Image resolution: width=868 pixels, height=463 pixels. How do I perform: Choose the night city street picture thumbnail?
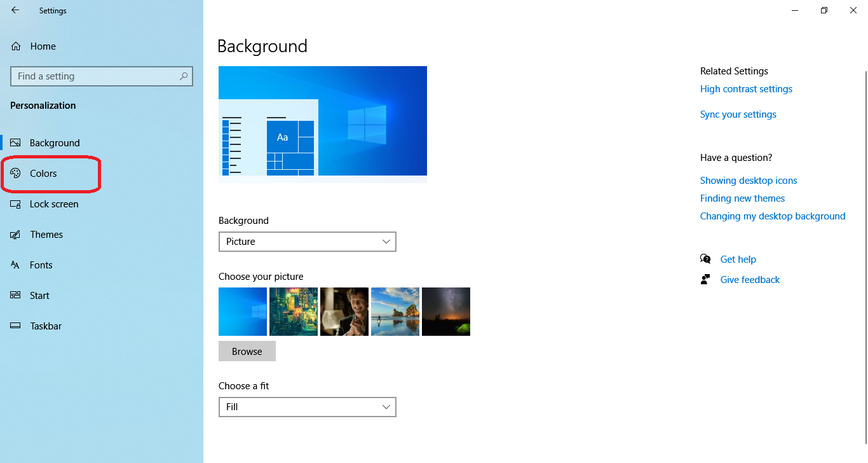point(294,312)
